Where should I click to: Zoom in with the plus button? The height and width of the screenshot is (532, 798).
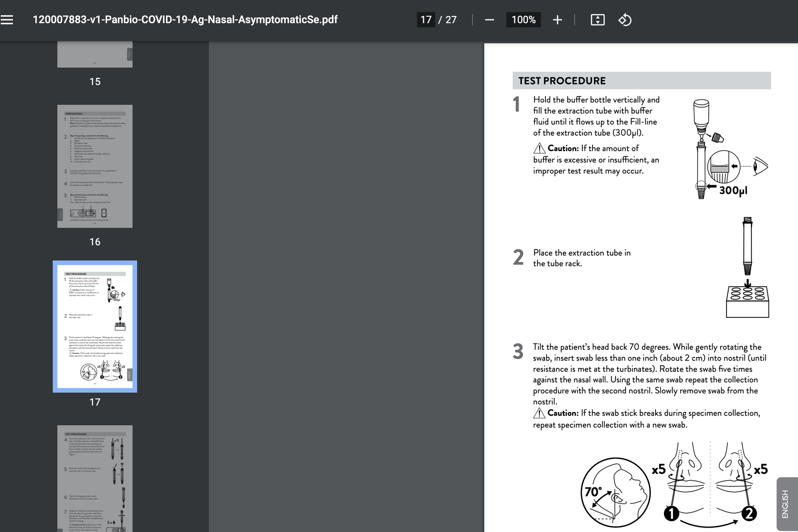(557, 20)
